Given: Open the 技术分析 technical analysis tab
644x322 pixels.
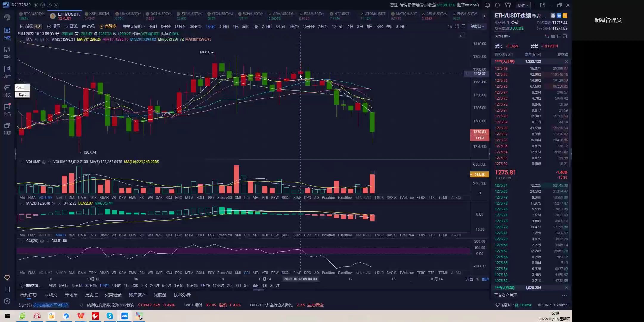Looking at the screenshot, I should pos(182,295).
